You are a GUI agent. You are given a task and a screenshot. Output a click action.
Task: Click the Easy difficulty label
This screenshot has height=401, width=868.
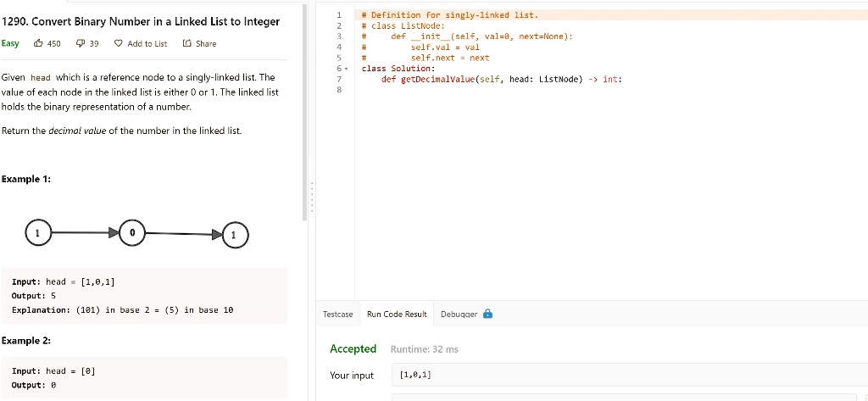(x=10, y=43)
